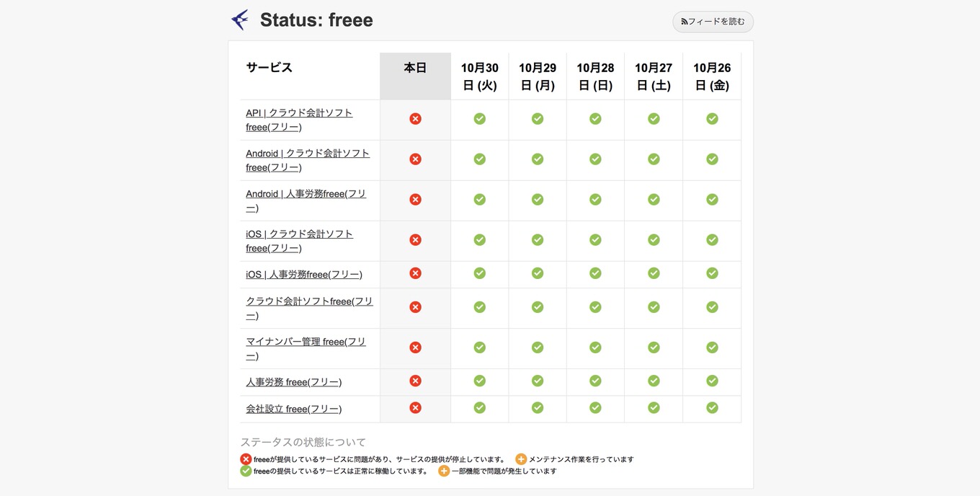Screen dimensions: 980x496
Task: Open Android | 人事労務freee link
Action: [x=306, y=200]
